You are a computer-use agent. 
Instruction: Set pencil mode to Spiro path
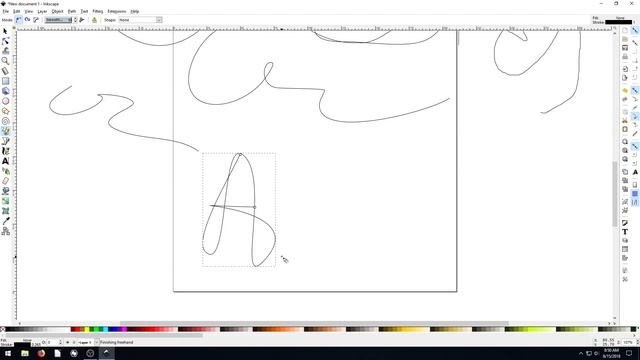(27, 20)
